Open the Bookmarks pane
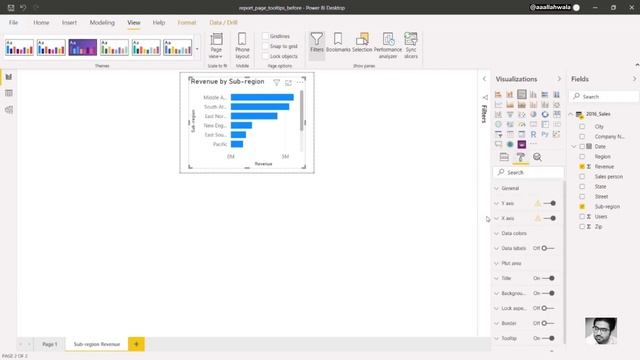The height and width of the screenshot is (360, 640). coord(338,43)
